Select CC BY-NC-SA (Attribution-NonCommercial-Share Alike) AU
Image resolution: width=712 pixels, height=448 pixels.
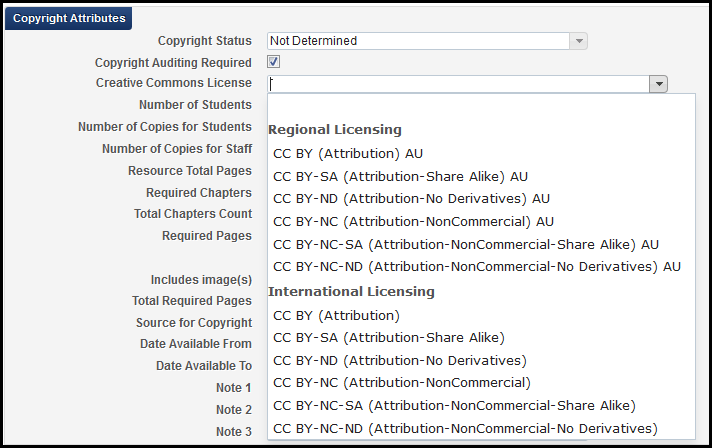[x=481, y=244]
